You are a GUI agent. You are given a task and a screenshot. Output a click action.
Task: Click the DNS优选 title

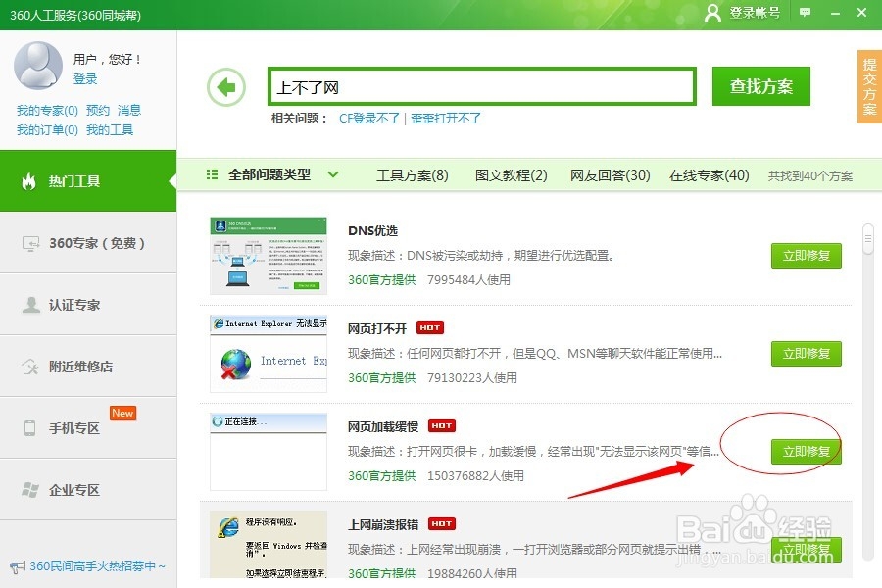(372, 230)
